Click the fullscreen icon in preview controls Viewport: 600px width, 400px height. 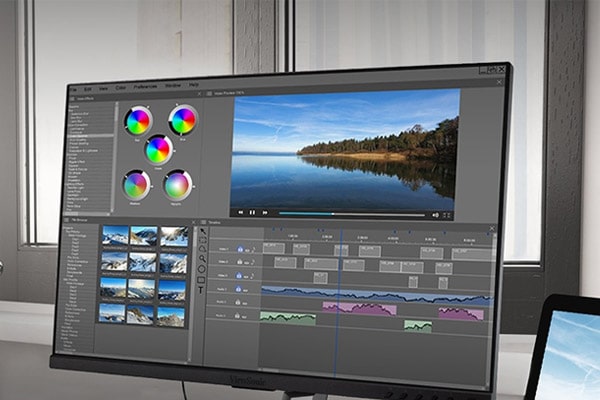point(448,214)
